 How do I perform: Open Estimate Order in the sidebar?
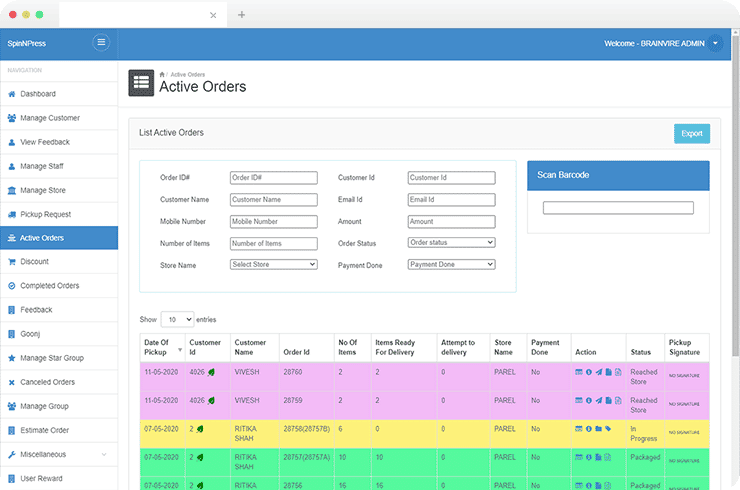pos(59,430)
